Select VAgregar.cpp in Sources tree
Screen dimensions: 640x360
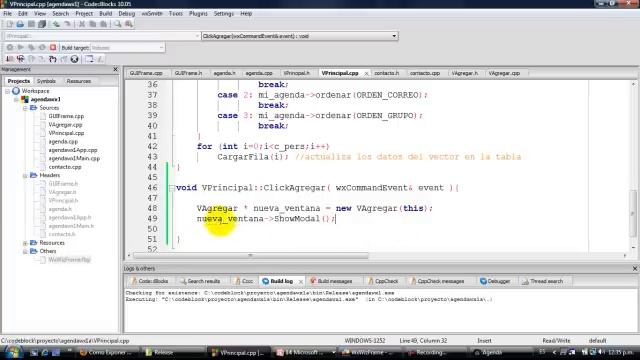coord(65,125)
